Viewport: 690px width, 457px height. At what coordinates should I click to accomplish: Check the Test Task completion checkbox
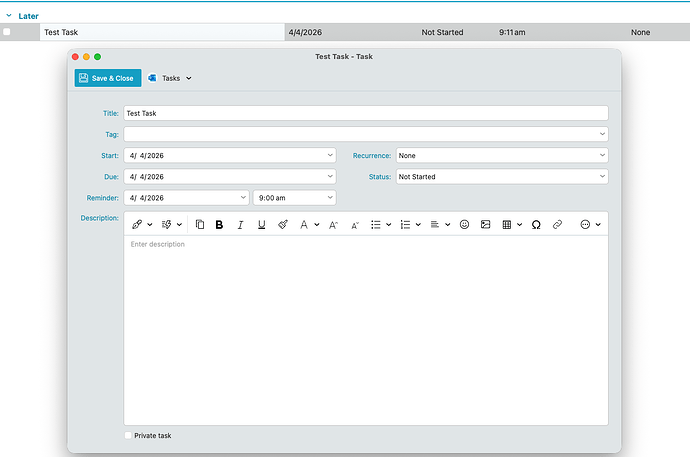(x=7, y=32)
